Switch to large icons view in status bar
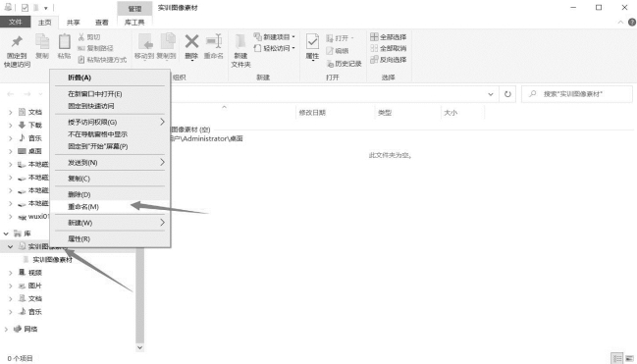This screenshot has height=364, width=637. (629, 358)
